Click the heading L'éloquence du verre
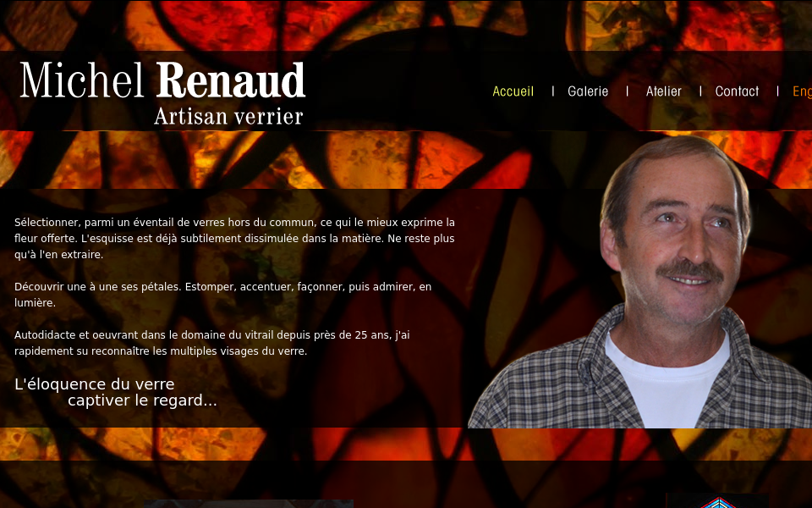The height and width of the screenshot is (508, 812). coord(93,384)
